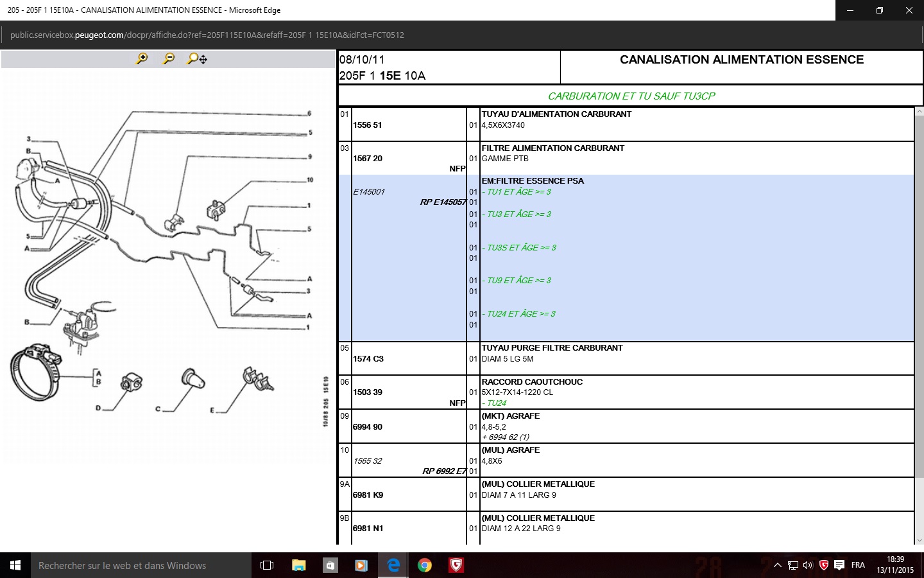This screenshot has height=578, width=924.
Task: Select part number 1503 39
Action: [368, 392]
